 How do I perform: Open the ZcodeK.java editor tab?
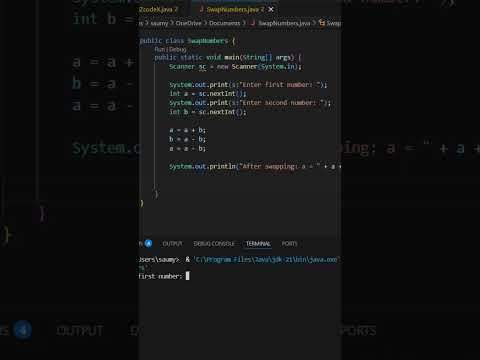click(x=158, y=9)
